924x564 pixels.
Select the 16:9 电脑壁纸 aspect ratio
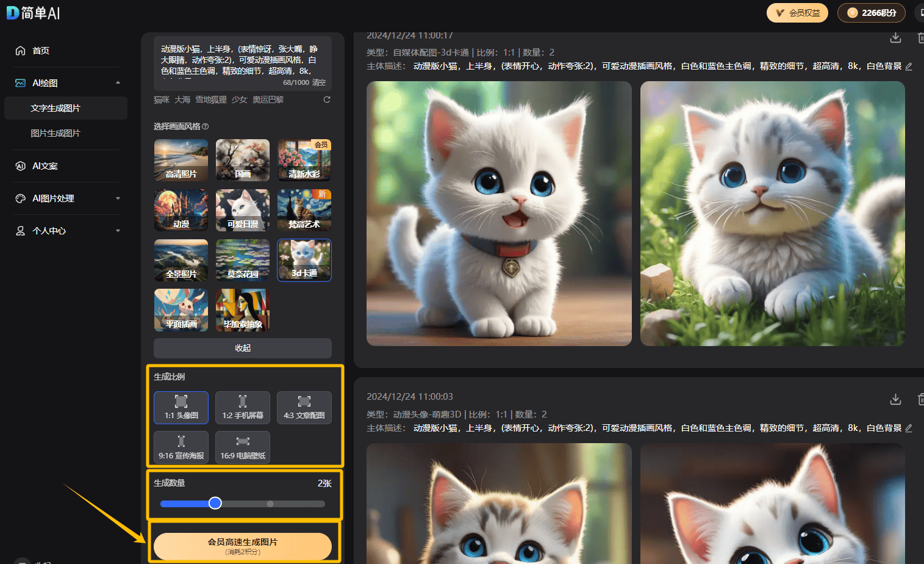click(x=243, y=447)
